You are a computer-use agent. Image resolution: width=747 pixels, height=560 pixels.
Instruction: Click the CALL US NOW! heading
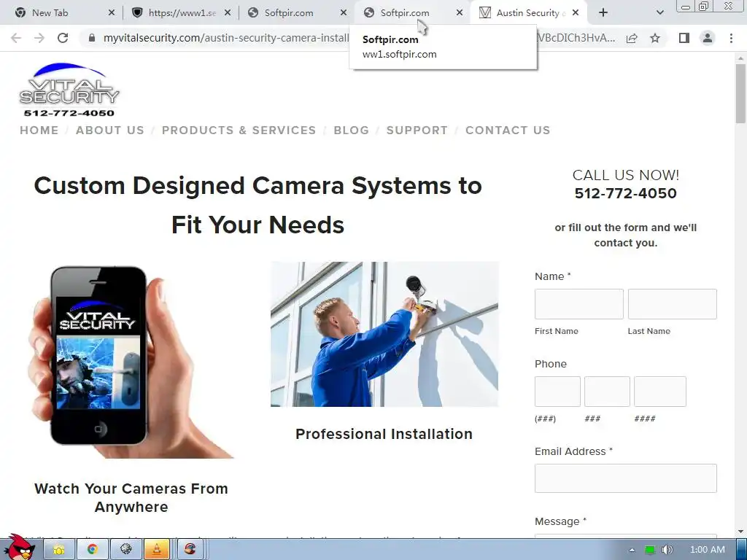625,175
